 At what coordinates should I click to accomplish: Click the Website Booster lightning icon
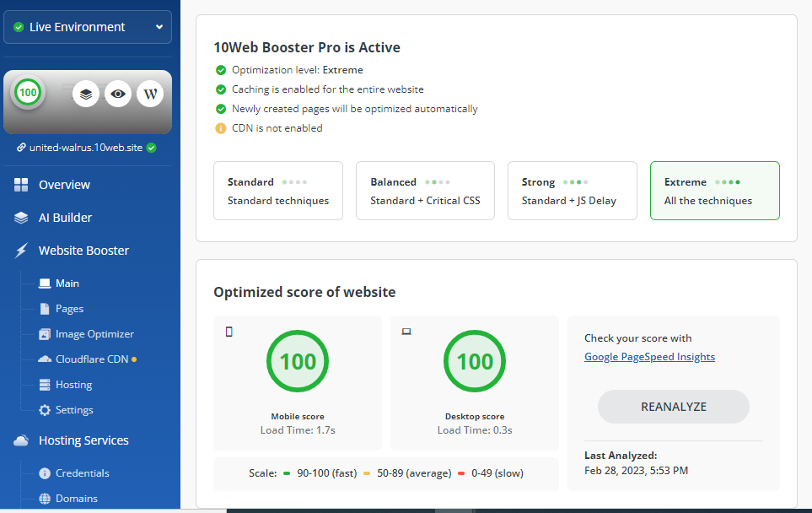[x=21, y=251]
